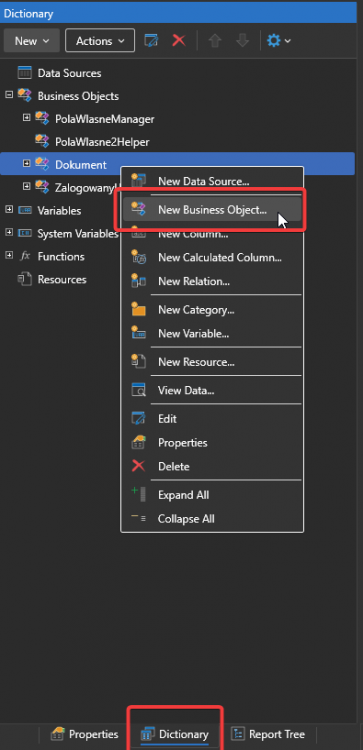Click the Resources item icon
The height and width of the screenshot is (750, 363).
click(24, 279)
